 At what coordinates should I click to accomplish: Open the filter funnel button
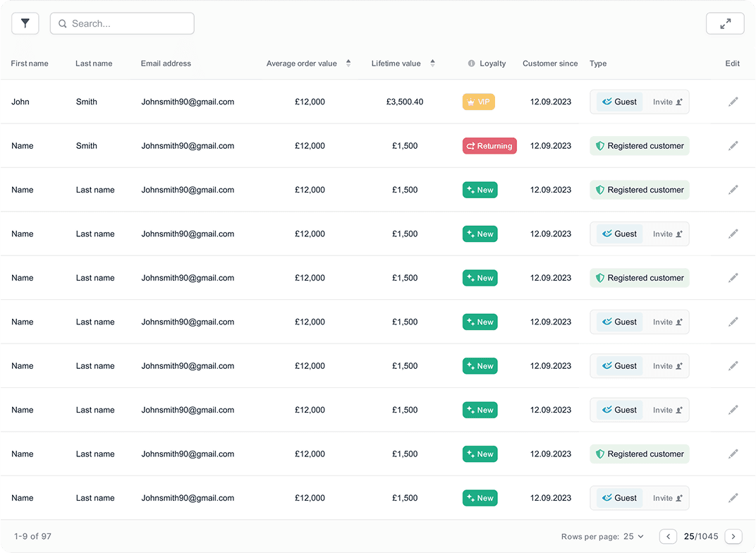pos(25,23)
